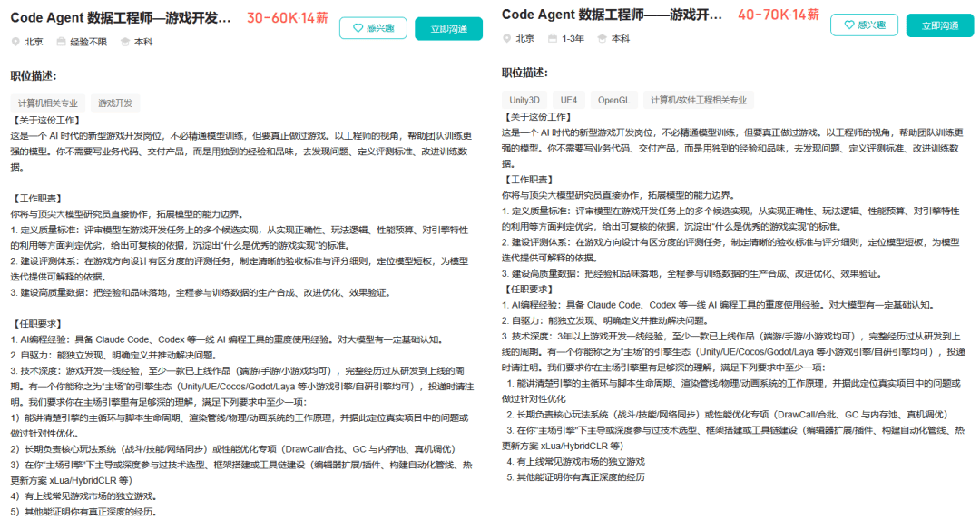
Task: Select the OpenGL tag
Action: [613, 100]
